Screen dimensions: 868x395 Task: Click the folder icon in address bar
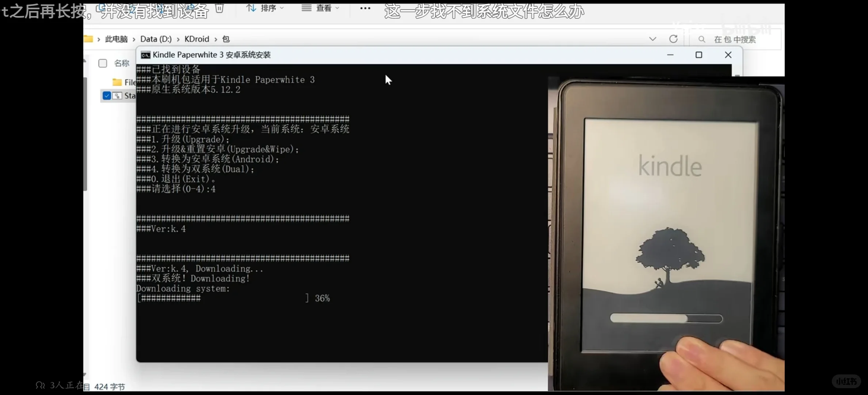point(88,39)
